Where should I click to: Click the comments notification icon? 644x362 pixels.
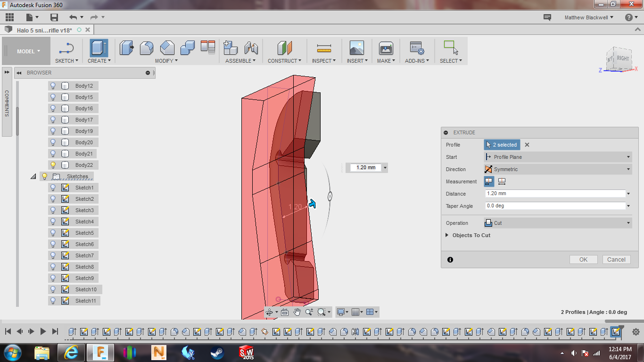pyautogui.click(x=547, y=17)
